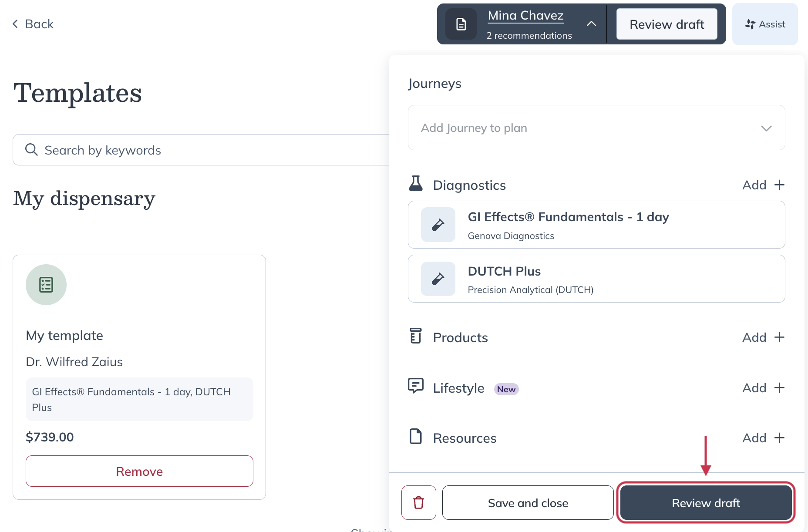The height and width of the screenshot is (532, 808).
Task: Add a new Products item
Action: (x=763, y=337)
